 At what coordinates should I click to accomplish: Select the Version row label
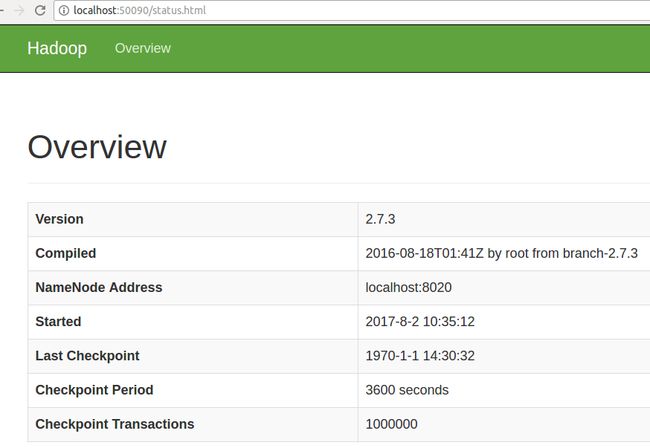click(x=59, y=219)
